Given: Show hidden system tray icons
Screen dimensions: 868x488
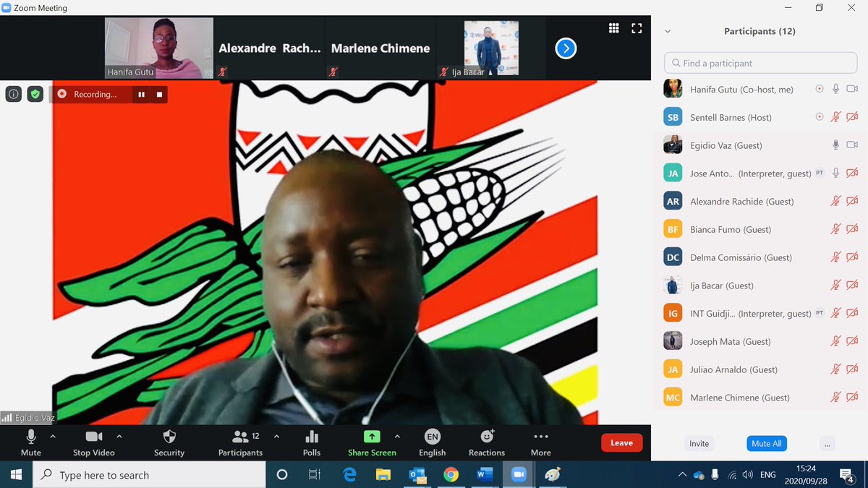Looking at the screenshot, I should [x=682, y=475].
